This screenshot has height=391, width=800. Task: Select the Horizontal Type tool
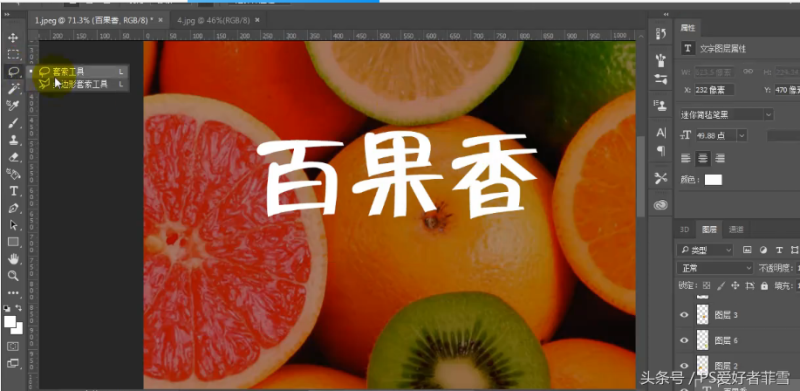[x=13, y=191]
